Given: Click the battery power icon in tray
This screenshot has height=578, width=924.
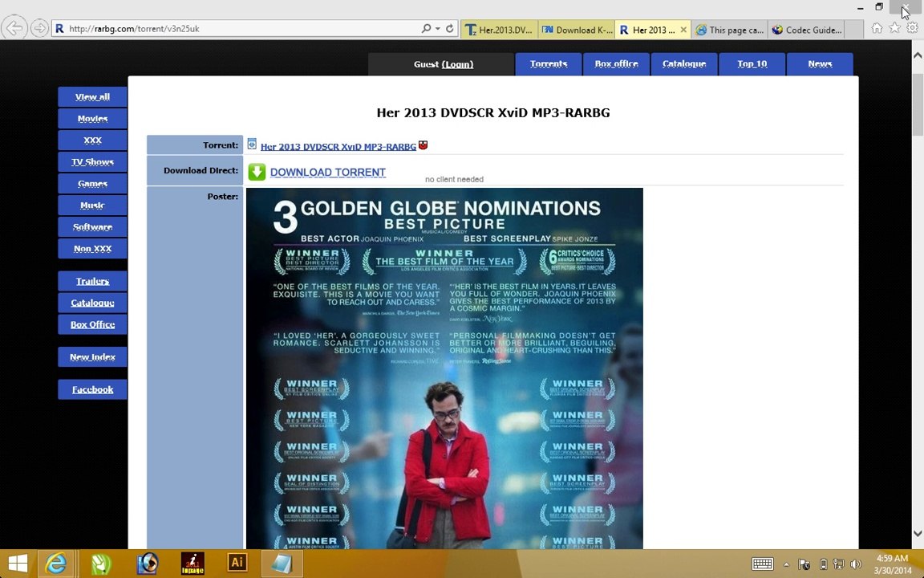Looking at the screenshot, I should (823, 564).
